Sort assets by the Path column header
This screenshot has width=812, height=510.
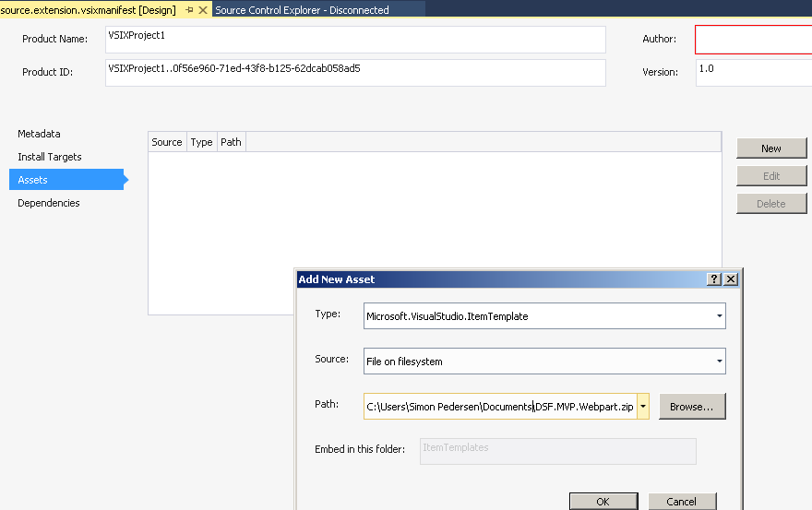click(231, 142)
